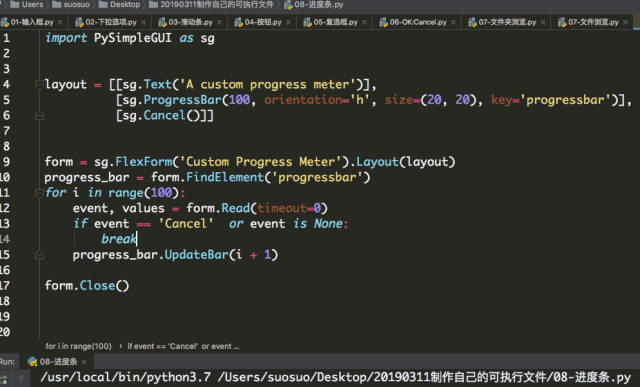Viewport: 640px width, 387px height.
Task: Click the /usr/local/bin/python3.7 path in Run output
Action: click(125, 377)
